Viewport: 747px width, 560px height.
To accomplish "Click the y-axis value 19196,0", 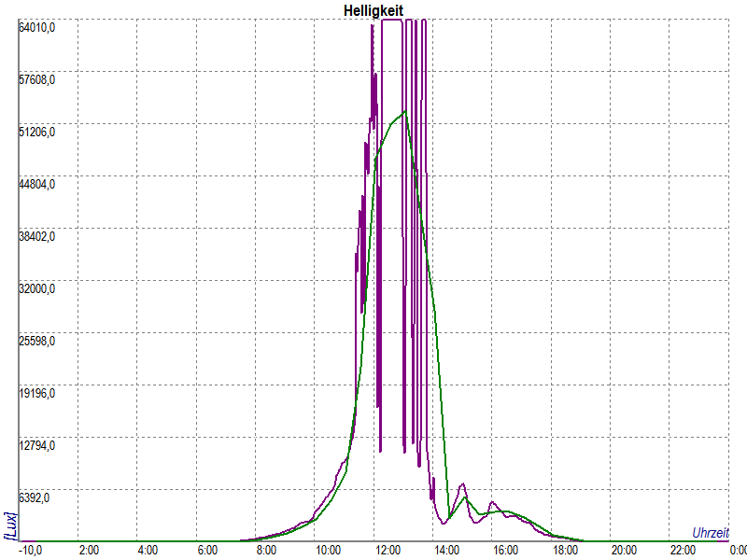I will click(x=36, y=393).
